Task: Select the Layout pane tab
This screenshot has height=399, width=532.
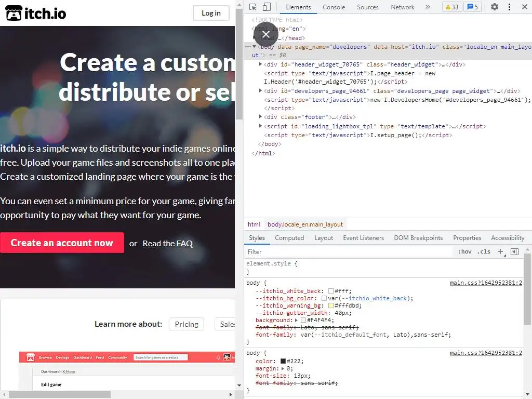Action: 324,238
